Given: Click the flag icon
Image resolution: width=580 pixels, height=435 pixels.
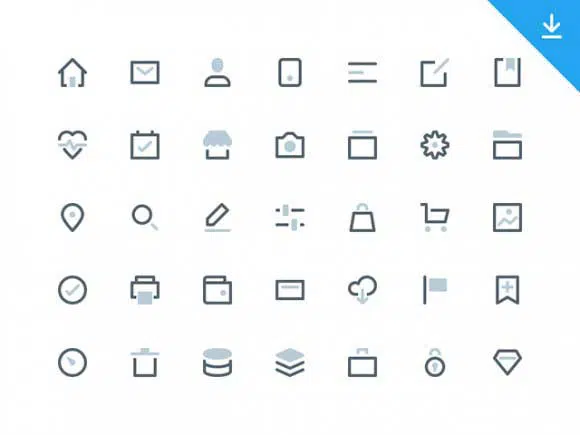Looking at the screenshot, I should (435, 290).
